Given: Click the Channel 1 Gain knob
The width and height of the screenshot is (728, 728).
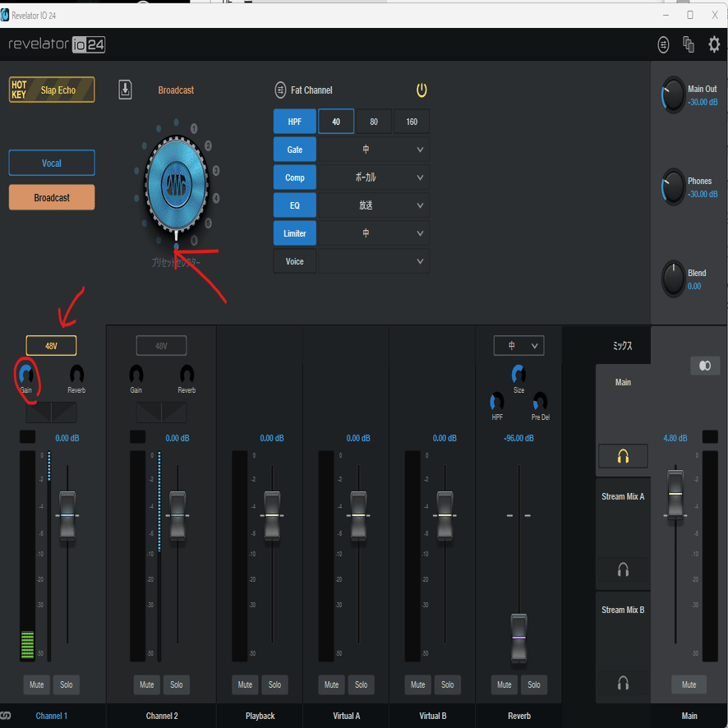Looking at the screenshot, I should 26,374.
